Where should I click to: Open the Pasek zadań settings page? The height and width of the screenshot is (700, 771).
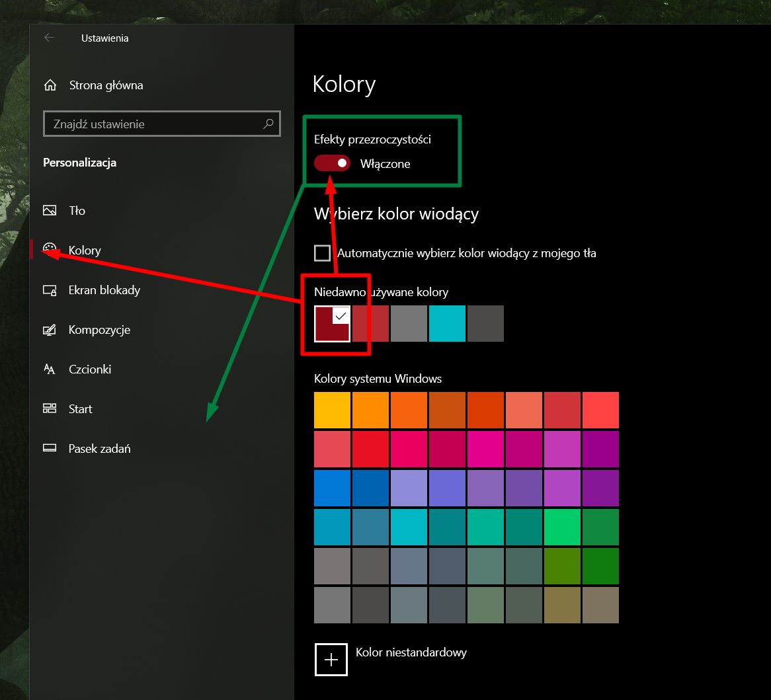[x=99, y=449]
